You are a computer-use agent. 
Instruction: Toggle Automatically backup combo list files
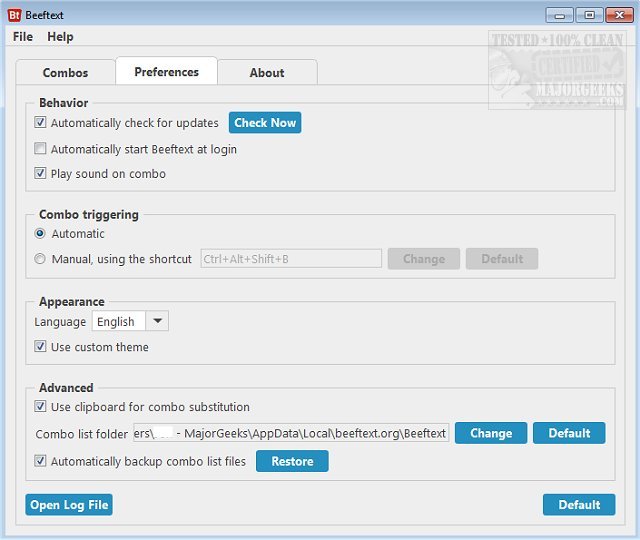pyautogui.click(x=40, y=461)
